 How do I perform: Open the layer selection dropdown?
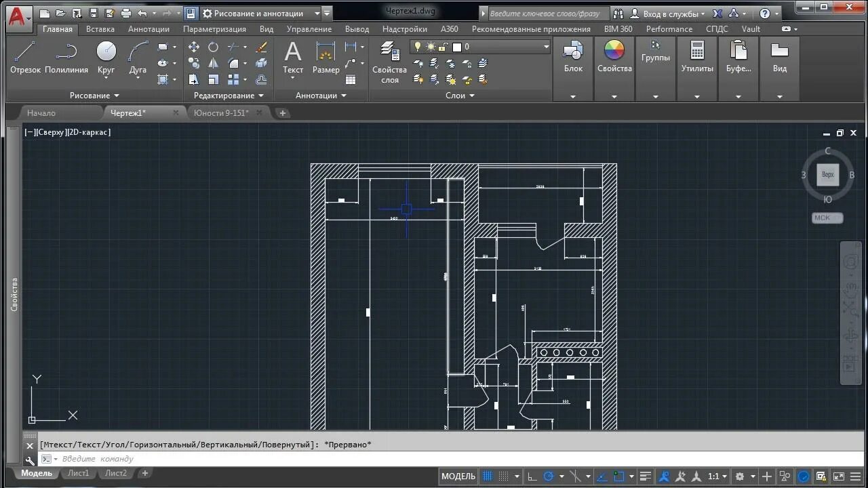pyautogui.click(x=479, y=47)
